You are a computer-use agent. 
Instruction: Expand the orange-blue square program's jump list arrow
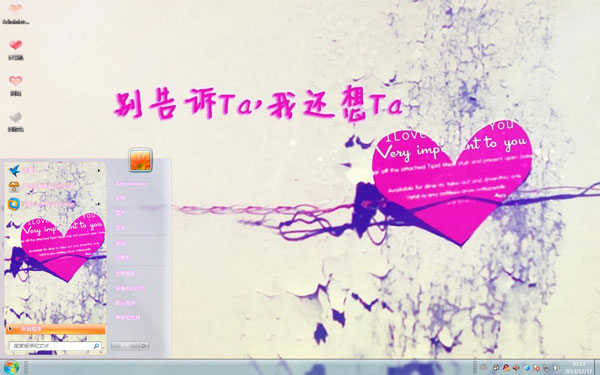coord(99,204)
